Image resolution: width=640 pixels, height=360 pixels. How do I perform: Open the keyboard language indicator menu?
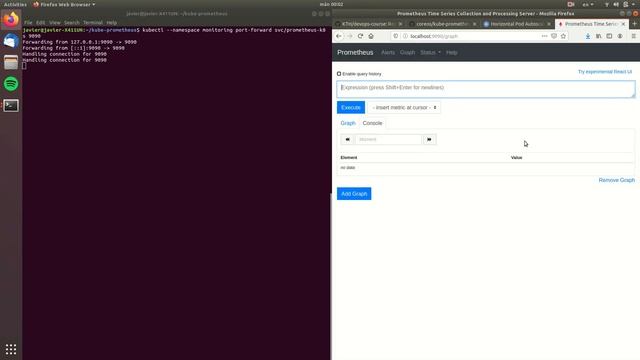588,4
